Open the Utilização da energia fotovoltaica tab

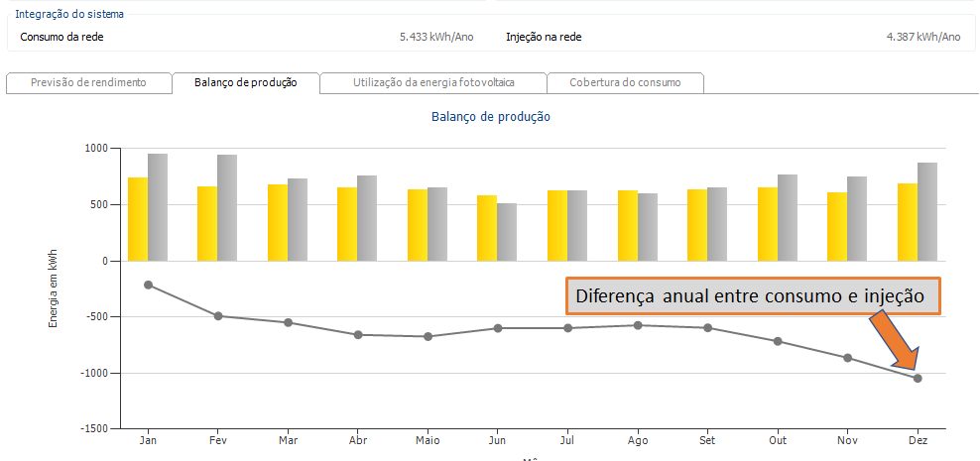(x=432, y=83)
